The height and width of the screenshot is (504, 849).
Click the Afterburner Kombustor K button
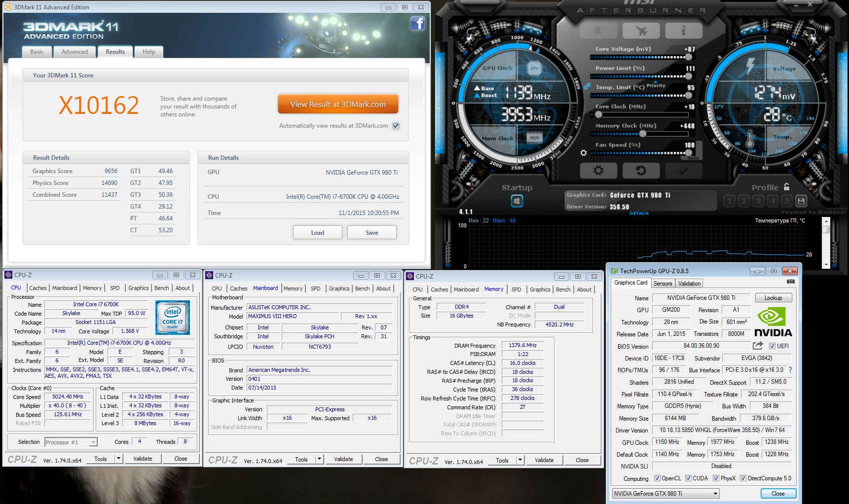coord(598,31)
